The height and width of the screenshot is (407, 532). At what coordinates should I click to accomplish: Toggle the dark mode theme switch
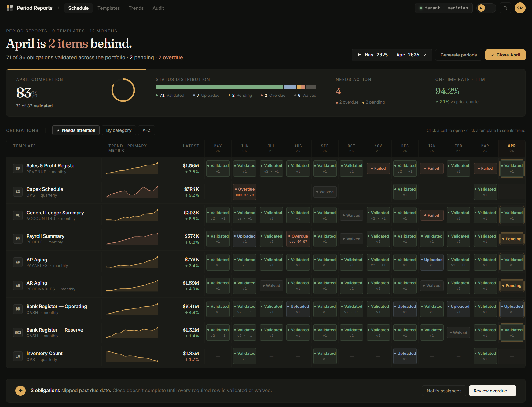click(486, 8)
